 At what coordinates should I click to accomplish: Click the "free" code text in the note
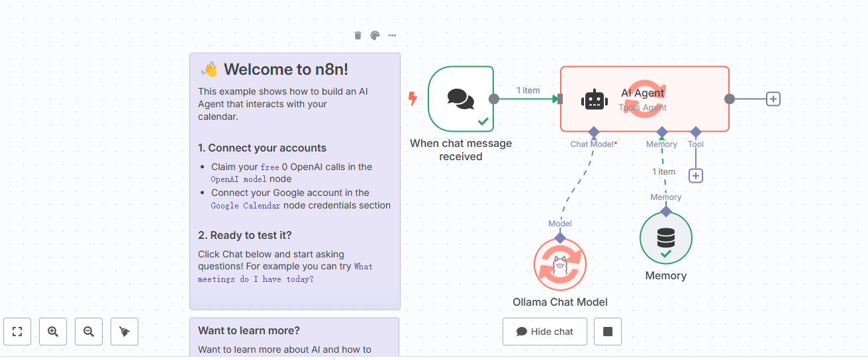pos(269,167)
